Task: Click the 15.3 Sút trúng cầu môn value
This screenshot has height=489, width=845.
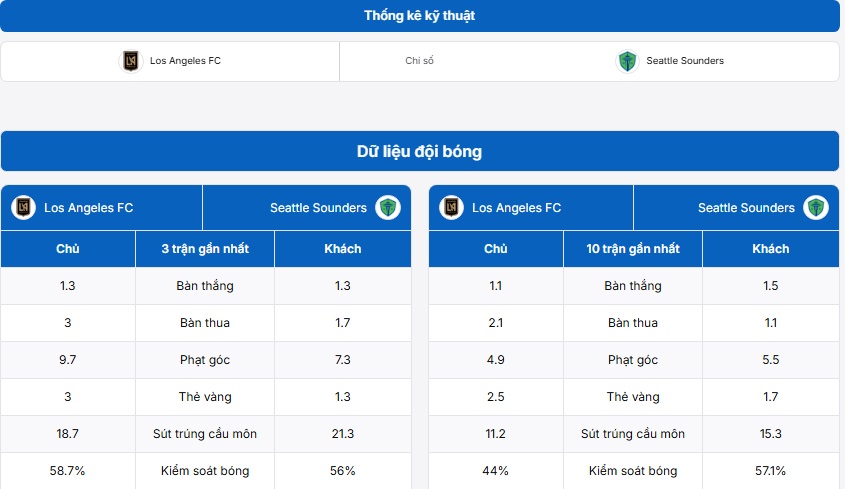Action: (771, 434)
